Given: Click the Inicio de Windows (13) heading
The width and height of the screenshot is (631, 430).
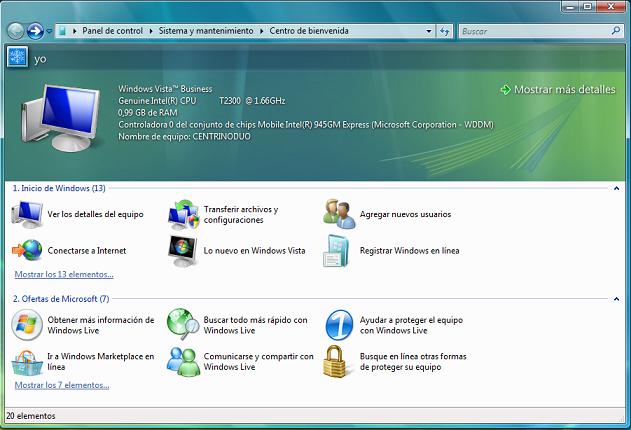Looking at the screenshot, I should [59, 188].
